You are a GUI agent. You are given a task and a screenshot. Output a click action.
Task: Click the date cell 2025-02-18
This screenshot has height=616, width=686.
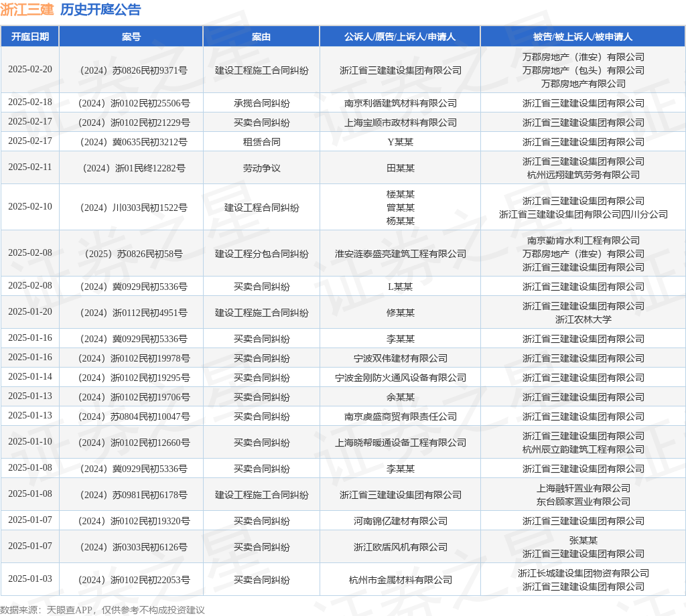click(29, 102)
